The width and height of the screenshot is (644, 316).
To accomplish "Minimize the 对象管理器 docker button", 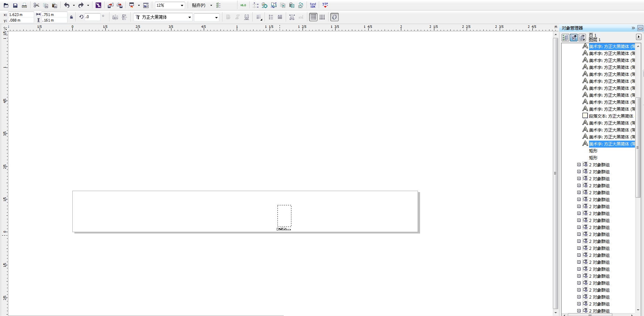I will point(640,28).
